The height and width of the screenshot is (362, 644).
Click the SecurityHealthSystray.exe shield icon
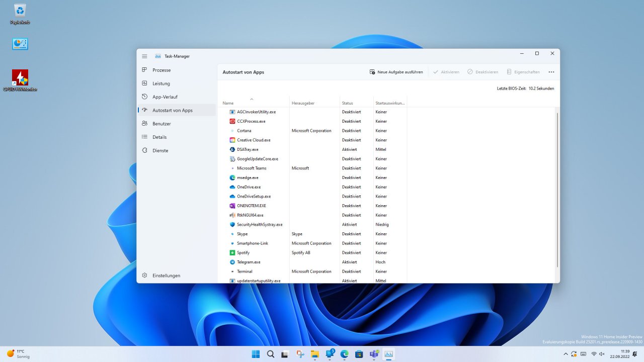point(232,224)
